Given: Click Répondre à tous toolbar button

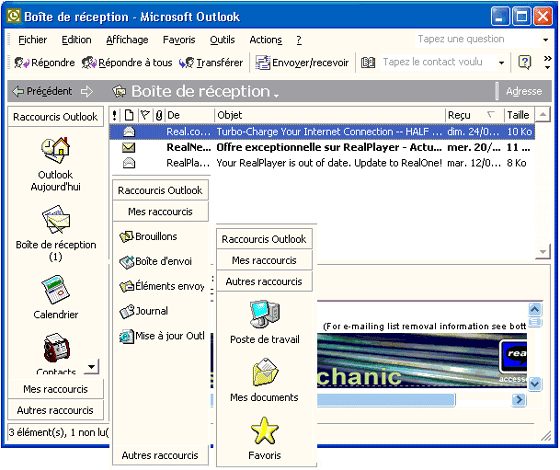Looking at the screenshot, I should (127, 62).
